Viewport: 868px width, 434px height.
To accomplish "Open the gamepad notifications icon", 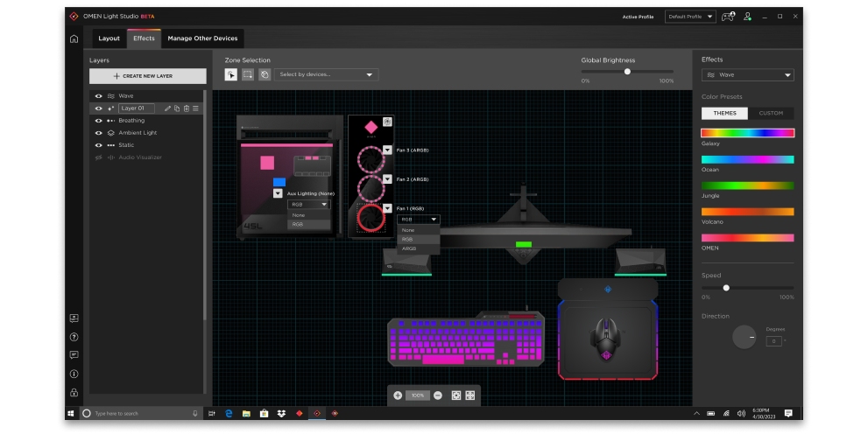I will point(728,17).
